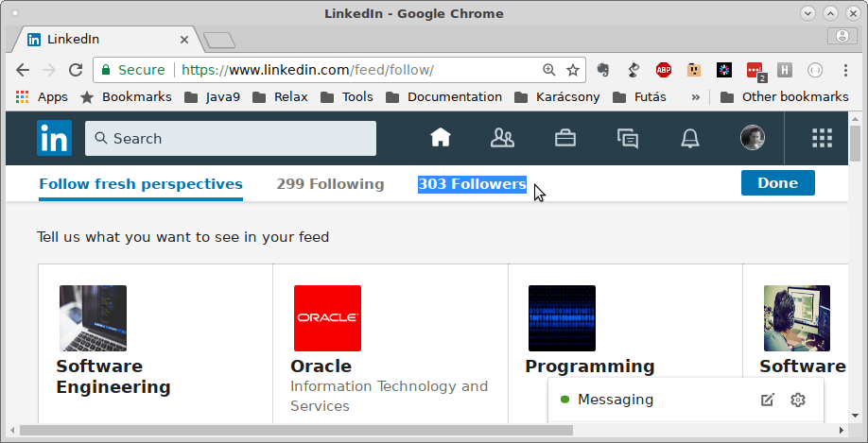This screenshot has width=868, height=443.
Task: Show hidden bookmarks with double chevron
Action: click(x=695, y=97)
